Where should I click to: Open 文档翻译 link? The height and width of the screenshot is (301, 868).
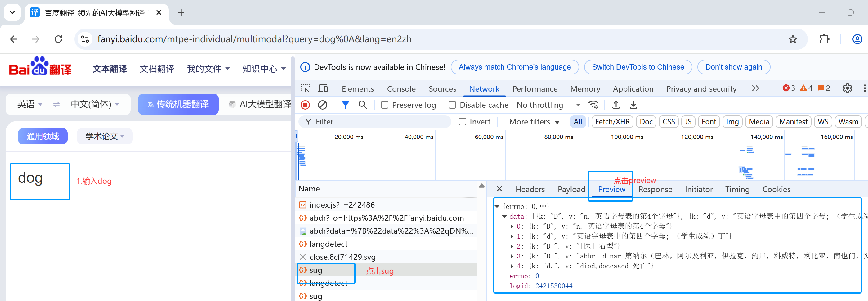tap(157, 69)
